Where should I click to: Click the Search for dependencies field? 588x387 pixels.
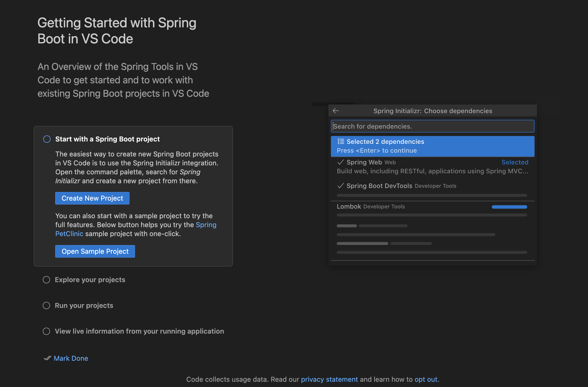432,126
